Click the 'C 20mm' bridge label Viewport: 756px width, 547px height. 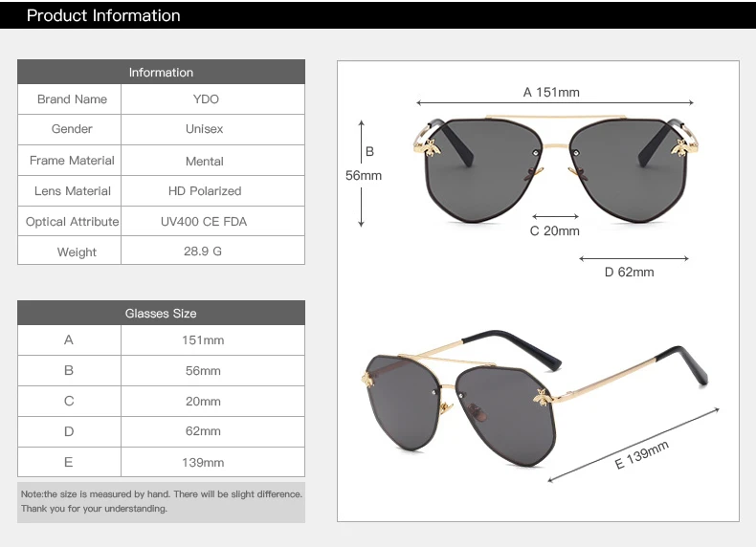point(554,231)
